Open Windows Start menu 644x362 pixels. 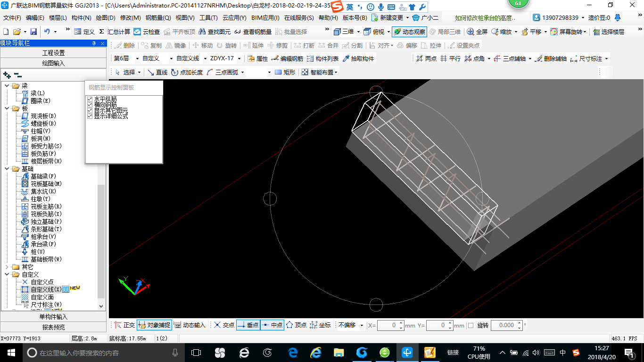(11, 353)
